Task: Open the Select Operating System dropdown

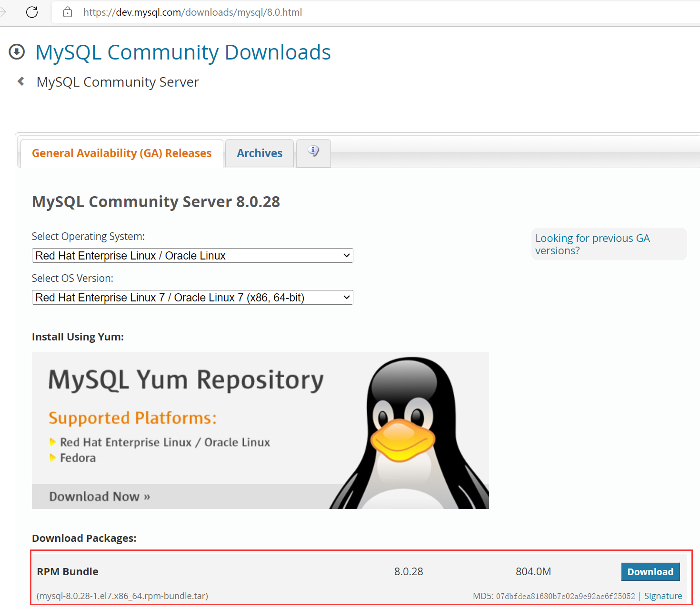Action: pos(192,256)
